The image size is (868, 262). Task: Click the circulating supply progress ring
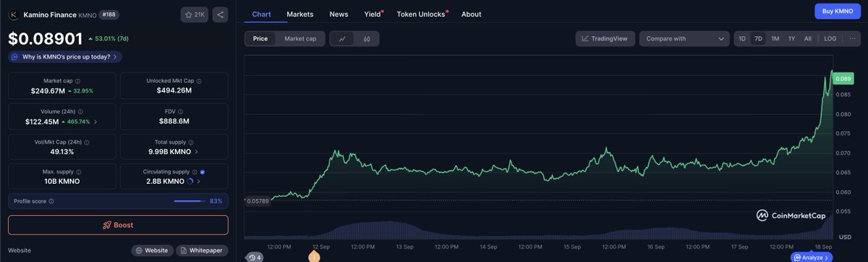pos(190,182)
